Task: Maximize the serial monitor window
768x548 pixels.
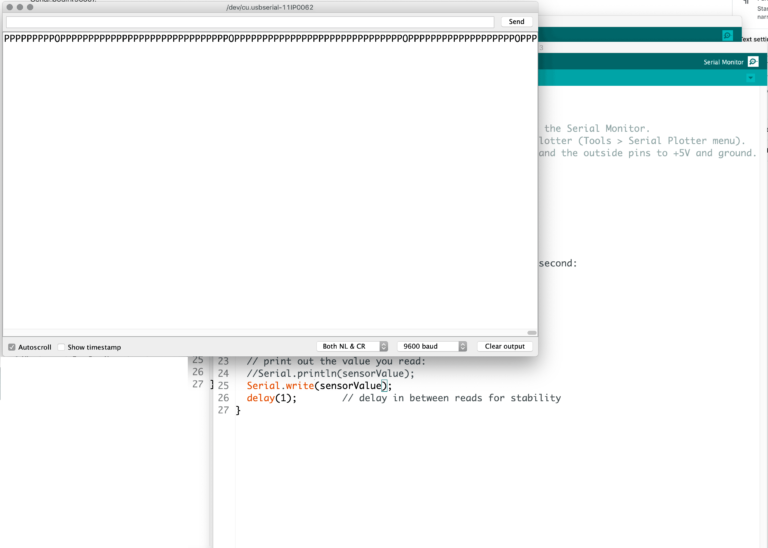Action: [x=30, y=7]
